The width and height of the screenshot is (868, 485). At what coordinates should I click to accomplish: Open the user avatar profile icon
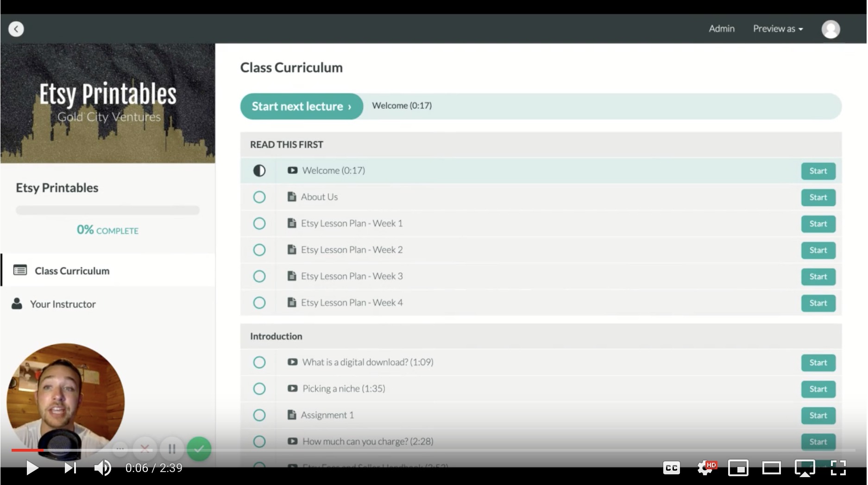(830, 29)
